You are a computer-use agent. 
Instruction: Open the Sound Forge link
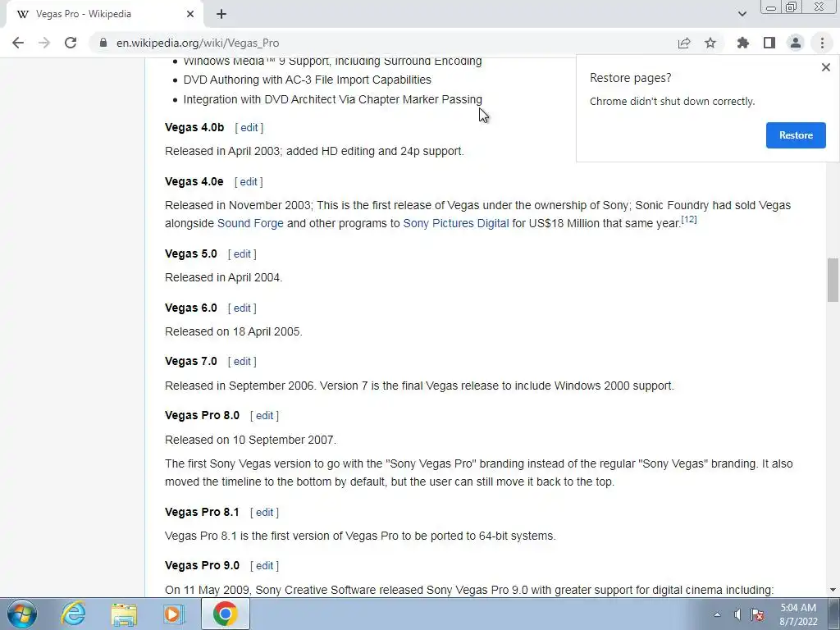tap(250, 223)
